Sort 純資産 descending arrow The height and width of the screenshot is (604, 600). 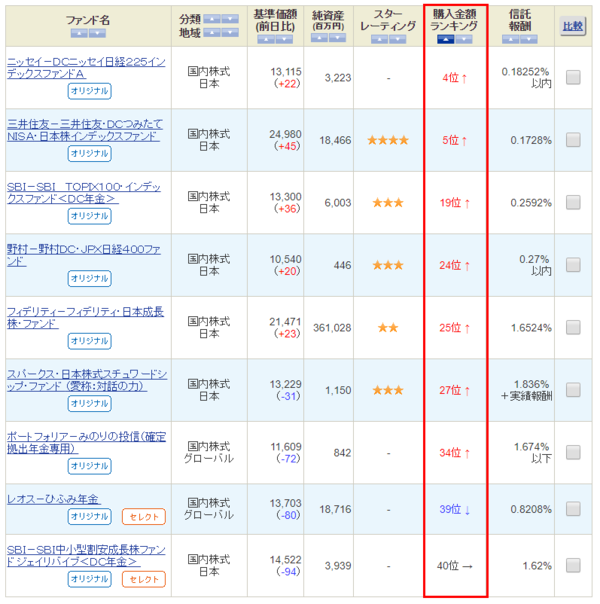[x=337, y=38]
